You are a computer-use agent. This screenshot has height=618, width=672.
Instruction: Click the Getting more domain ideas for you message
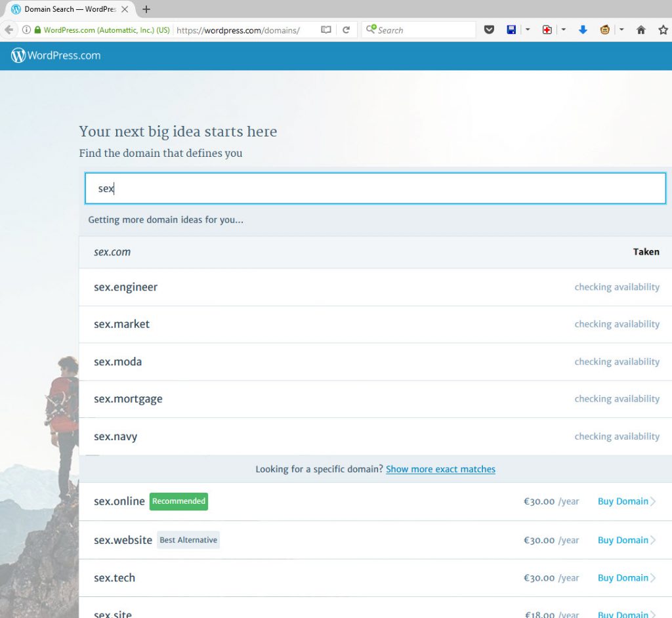pos(165,220)
